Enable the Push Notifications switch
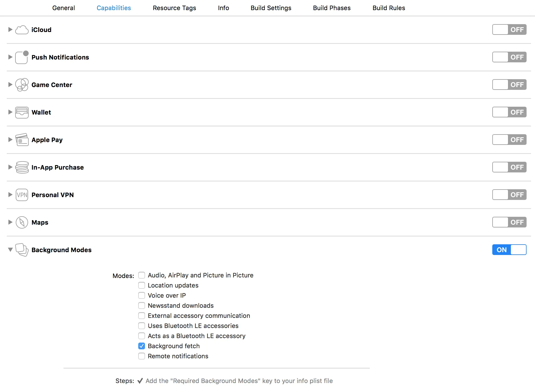 [x=509, y=57]
